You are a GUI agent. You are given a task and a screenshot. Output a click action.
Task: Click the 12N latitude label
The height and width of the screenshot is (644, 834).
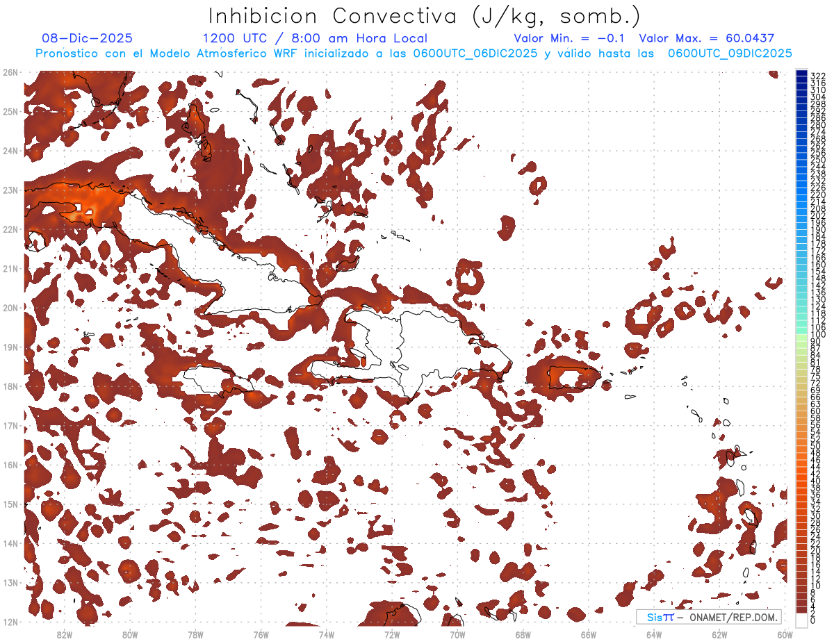coord(10,622)
